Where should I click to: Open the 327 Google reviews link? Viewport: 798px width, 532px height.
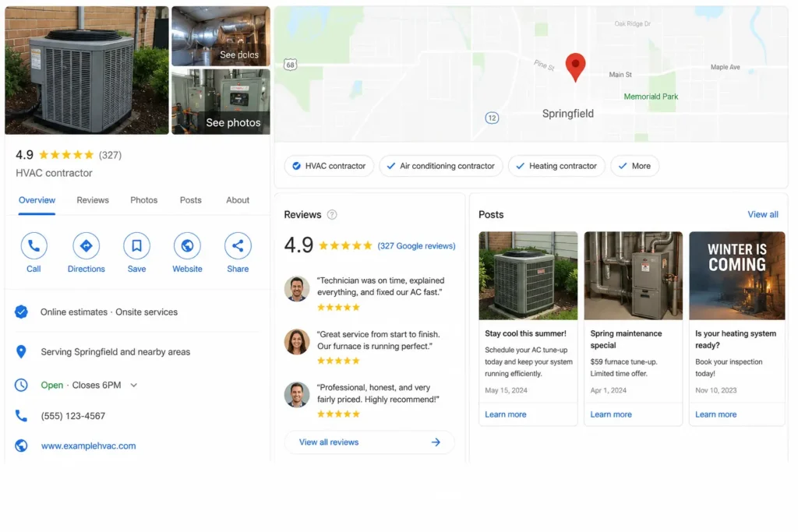click(x=416, y=245)
